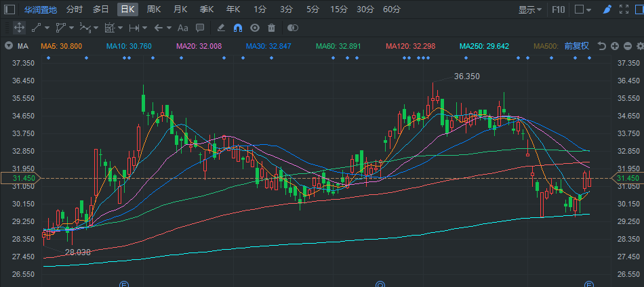Select the move/crosshair cursor tool
Viewport: 644px width, 287px height.
[18, 28]
